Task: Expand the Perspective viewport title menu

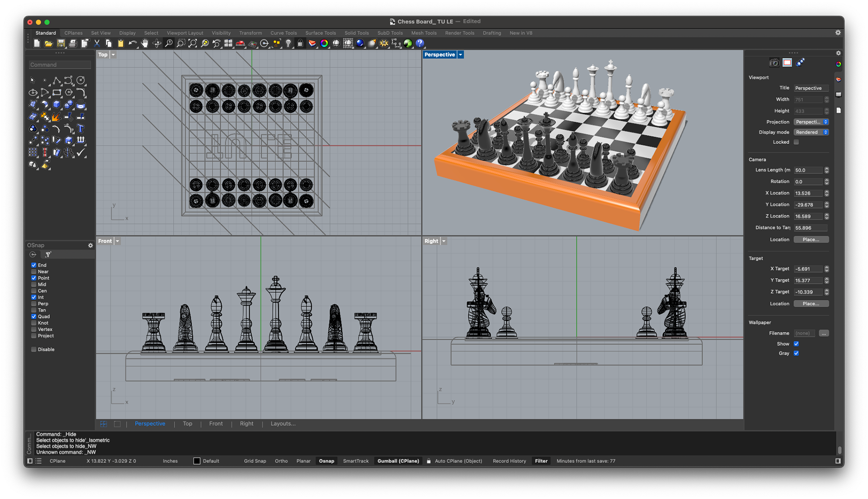Action: [x=461, y=55]
